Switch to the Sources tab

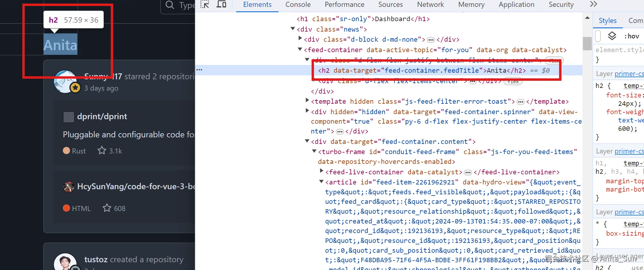pyautogui.click(x=391, y=5)
